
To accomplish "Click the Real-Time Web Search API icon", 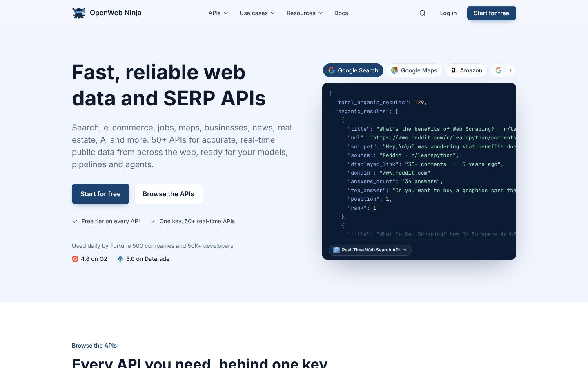I will [x=336, y=250].
